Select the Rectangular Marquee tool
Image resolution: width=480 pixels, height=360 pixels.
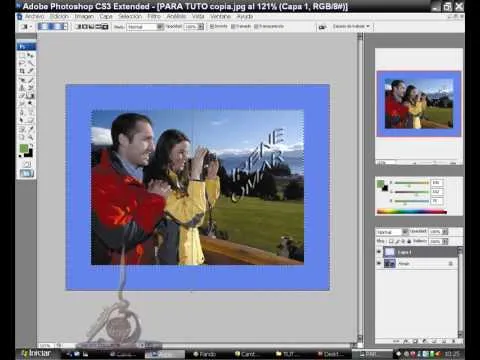pos(22,55)
